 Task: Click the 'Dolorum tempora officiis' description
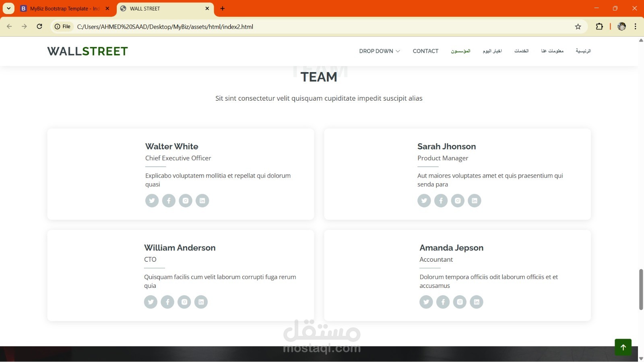point(489,281)
